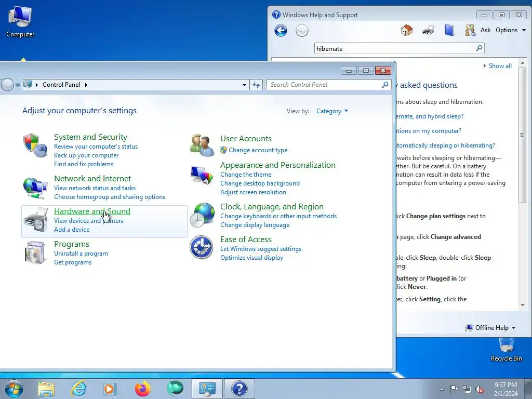Expand the arrow after Control Panel breadcrumb

86,85
